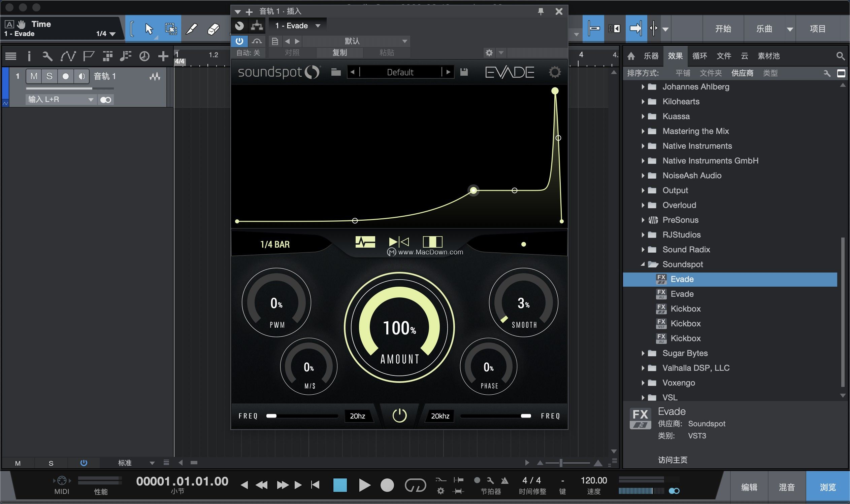Switch to the 循环 browser tab
Viewport: 850px width, 504px height.
click(x=699, y=56)
